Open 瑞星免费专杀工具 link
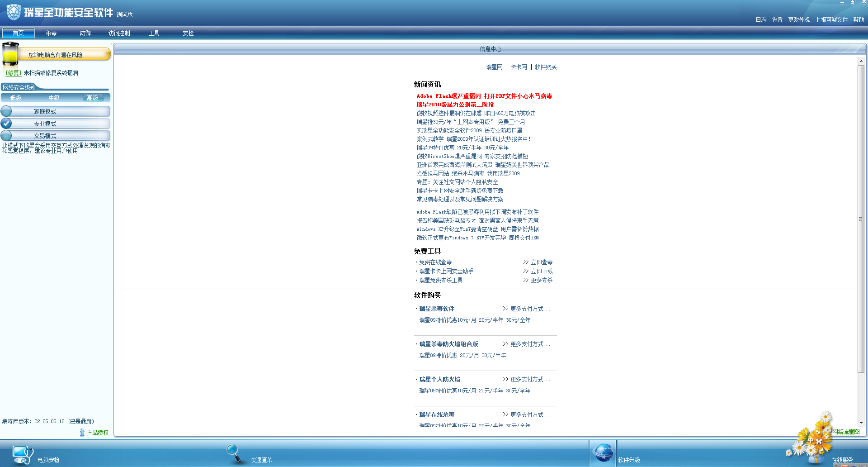 point(441,280)
